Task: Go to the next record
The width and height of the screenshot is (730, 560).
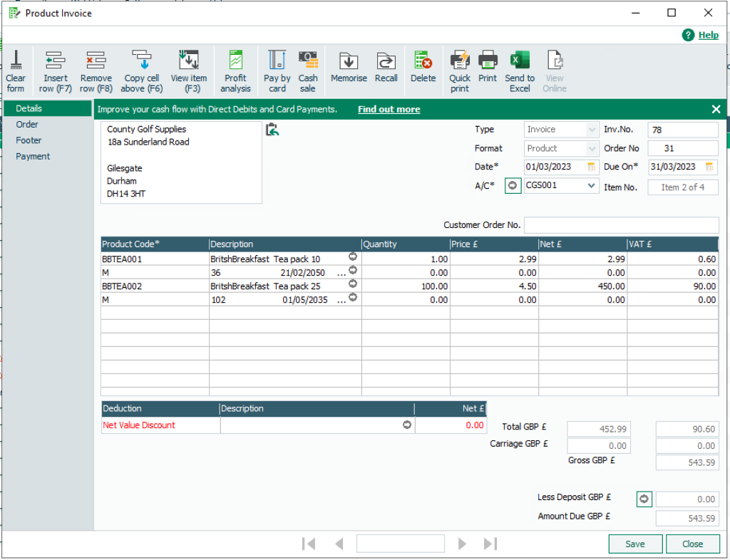Action: click(x=462, y=544)
